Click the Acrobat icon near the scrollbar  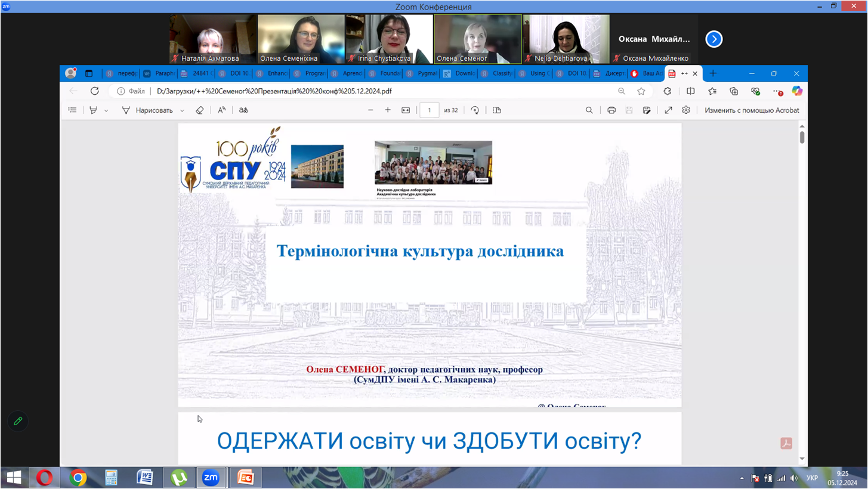tap(786, 444)
